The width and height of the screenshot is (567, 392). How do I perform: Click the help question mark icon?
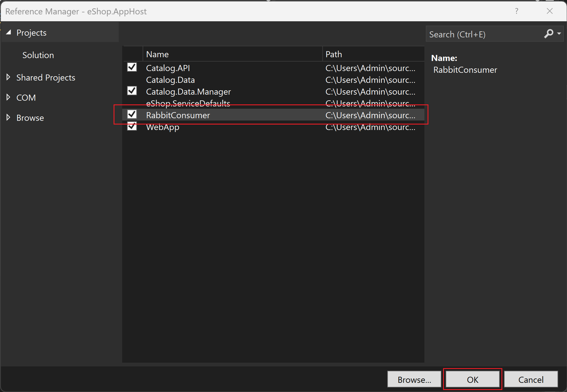coord(517,11)
